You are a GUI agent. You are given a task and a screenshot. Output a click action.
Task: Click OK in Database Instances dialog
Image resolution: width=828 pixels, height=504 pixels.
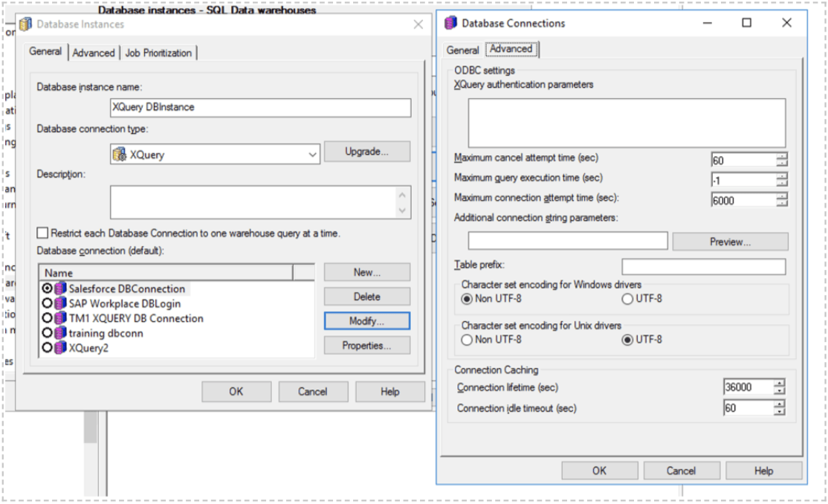click(x=236, y=392)
